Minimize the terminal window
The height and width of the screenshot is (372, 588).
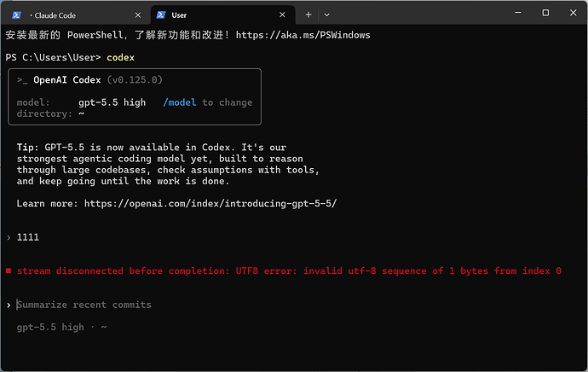coord(518,13)
